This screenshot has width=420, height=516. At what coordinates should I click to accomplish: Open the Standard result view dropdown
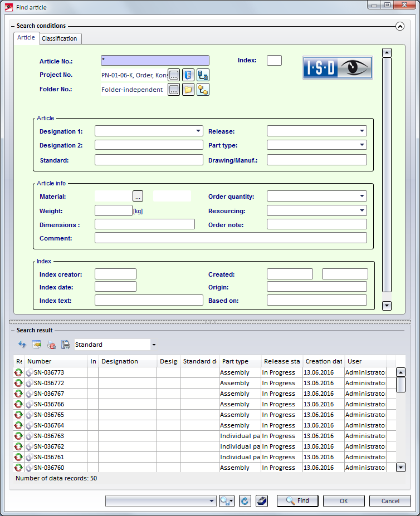[154, 345]
